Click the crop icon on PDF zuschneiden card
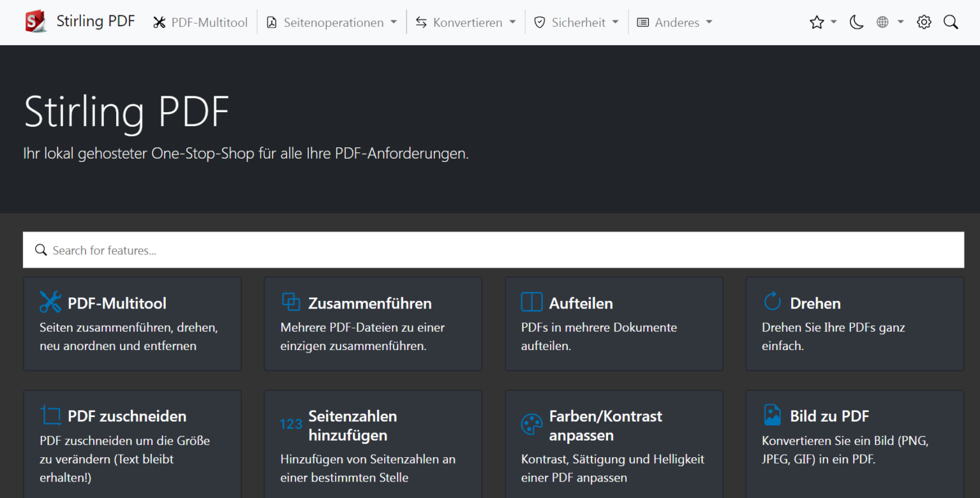The height and width of the screenshot is (498, 980). (50, 414)
